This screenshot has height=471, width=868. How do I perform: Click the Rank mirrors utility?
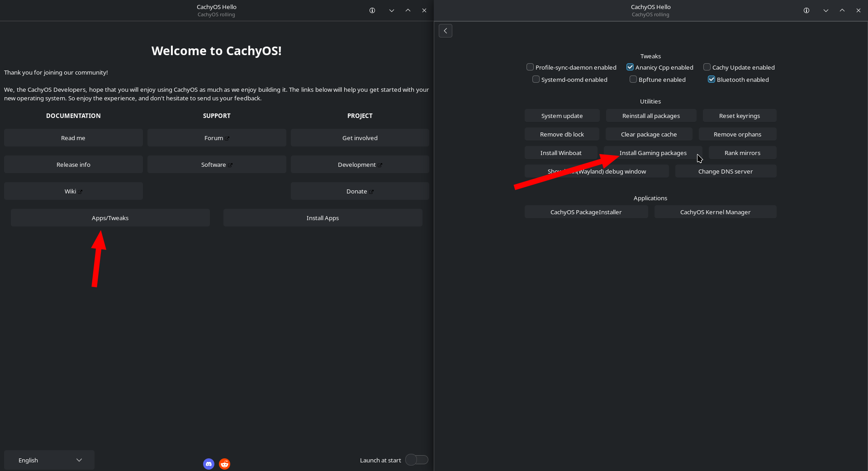(x=742, y=153)
